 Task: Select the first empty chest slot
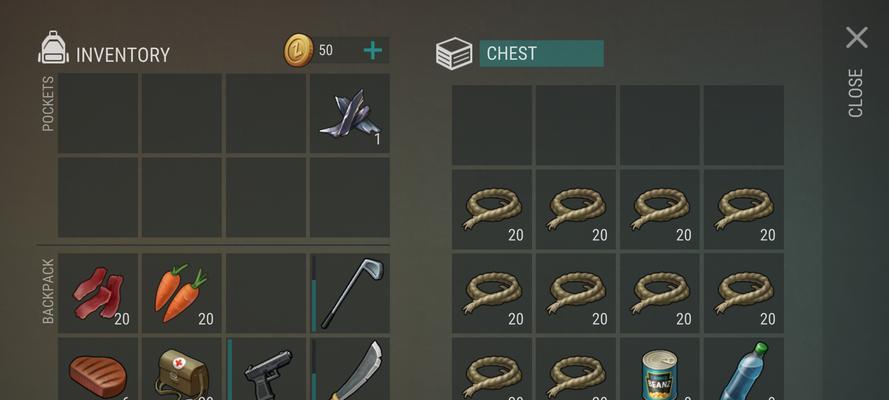[x=492, y=125]
